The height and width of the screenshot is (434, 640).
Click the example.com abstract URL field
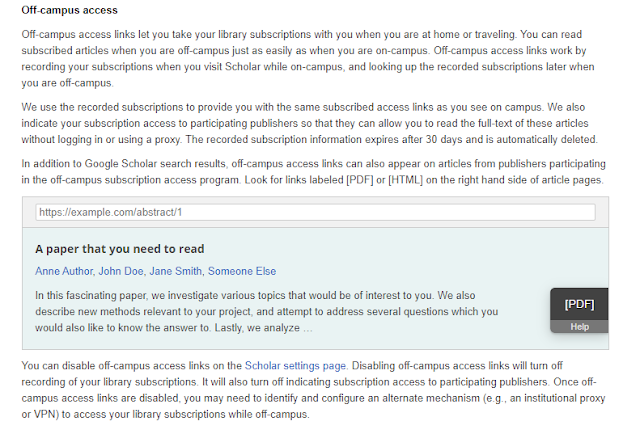tap(315, 212)
